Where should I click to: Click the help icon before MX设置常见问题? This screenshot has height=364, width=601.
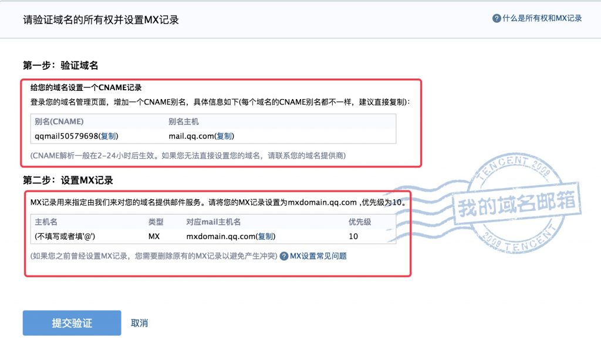tap(283, 256)
